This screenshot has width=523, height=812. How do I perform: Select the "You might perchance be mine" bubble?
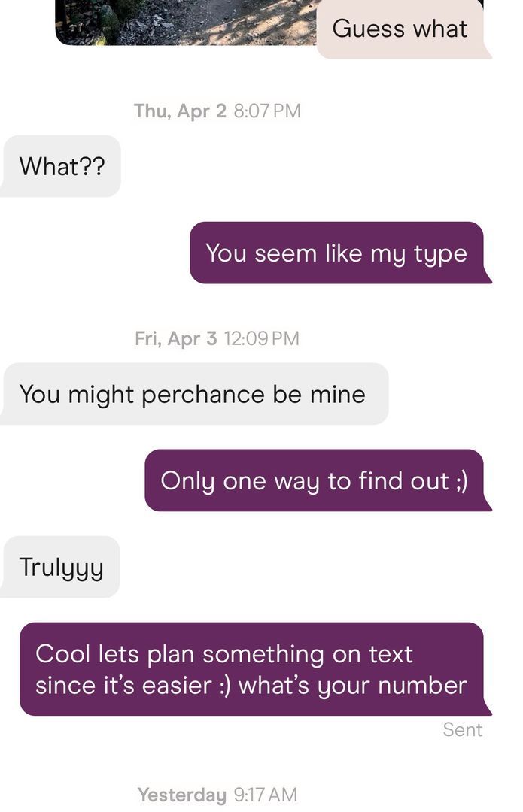pyautogui.click(x=193, y=395)
